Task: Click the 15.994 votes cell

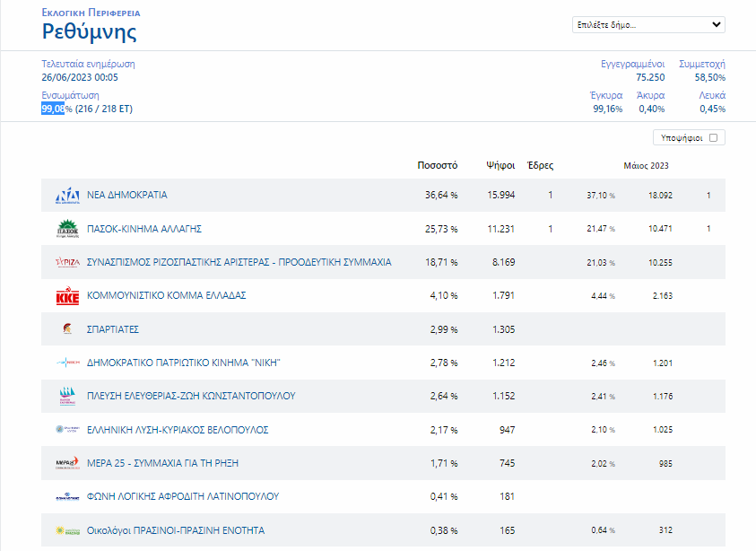Action: pyautogui.click(x=501, y=195)
